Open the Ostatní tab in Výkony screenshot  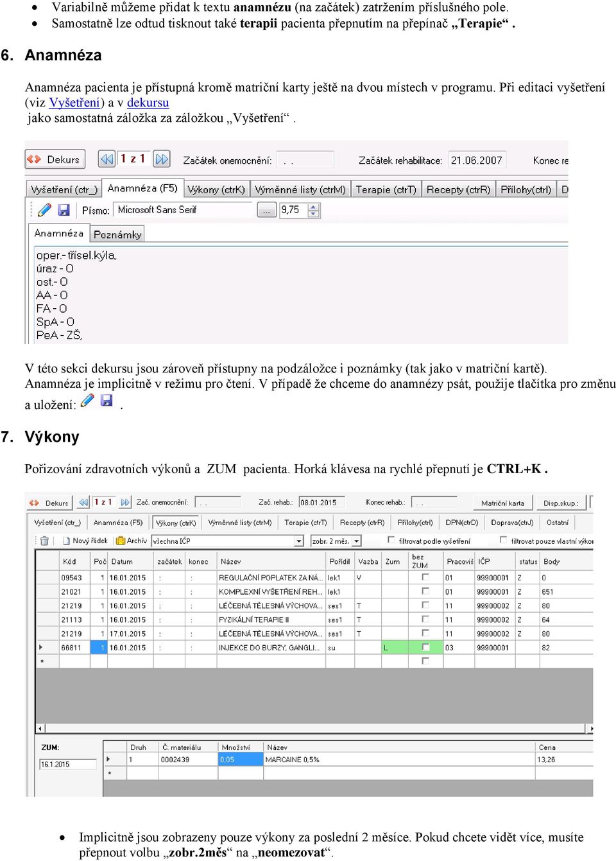558,523
